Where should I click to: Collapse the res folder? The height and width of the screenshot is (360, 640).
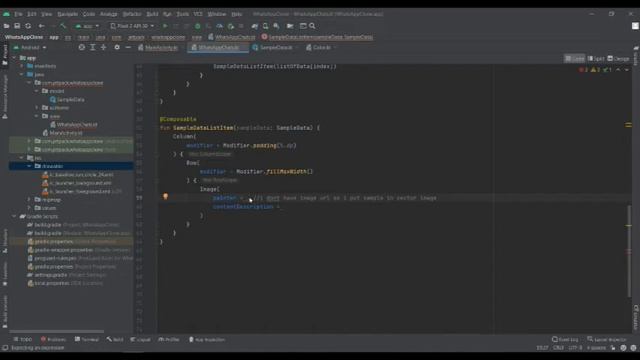tap(22, 158)
